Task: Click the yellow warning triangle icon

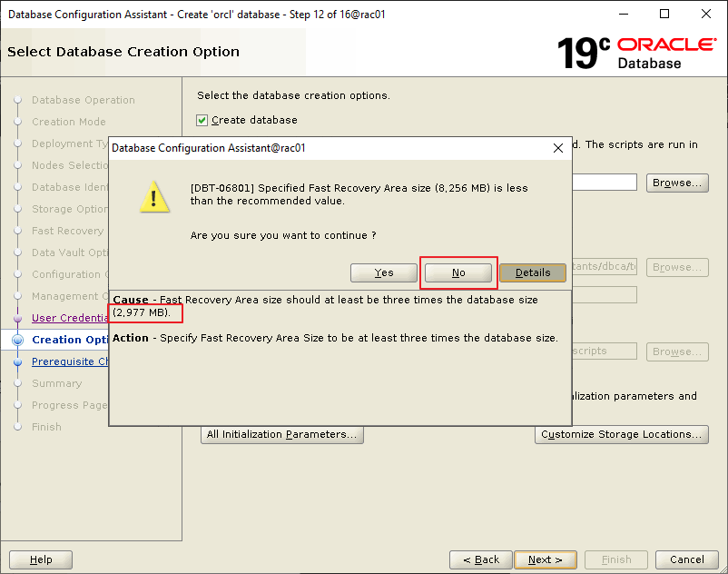Action: click(154, 196)
